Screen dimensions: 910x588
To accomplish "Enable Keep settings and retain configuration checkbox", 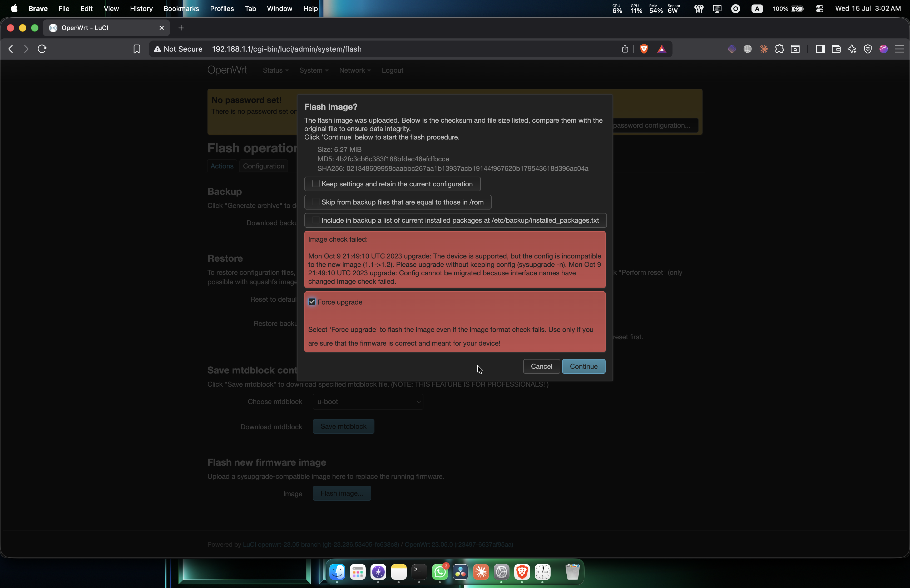I will 316,184.
